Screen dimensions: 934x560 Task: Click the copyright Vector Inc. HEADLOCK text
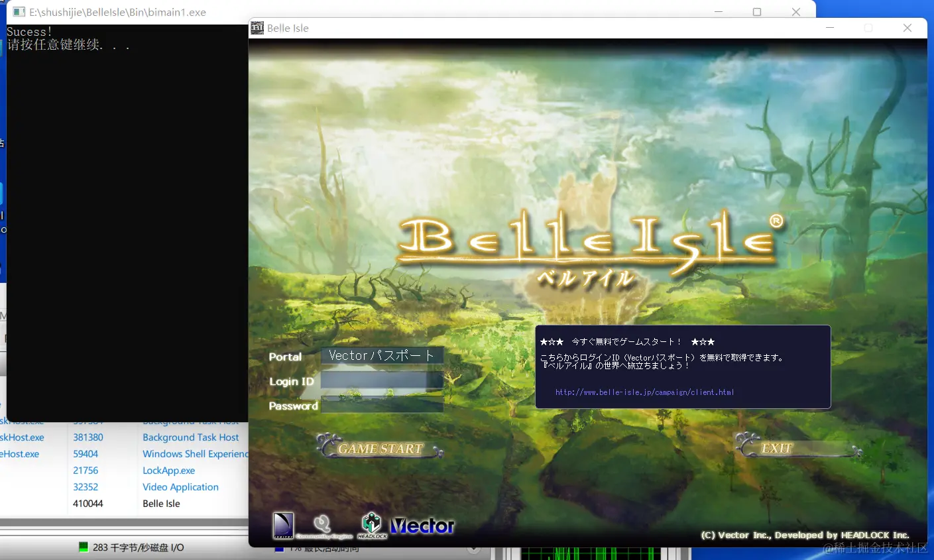tap(805, 535)
